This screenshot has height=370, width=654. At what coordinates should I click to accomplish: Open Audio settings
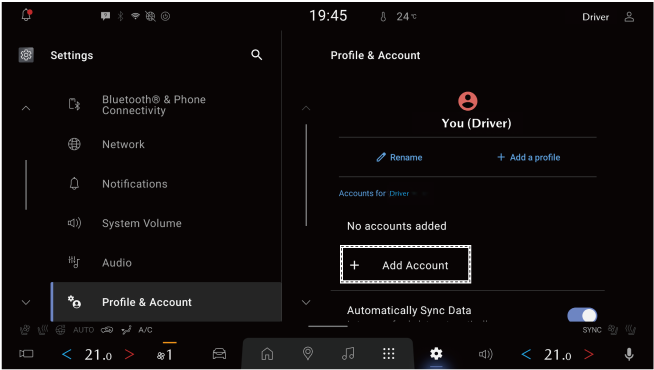click(166, 263)
